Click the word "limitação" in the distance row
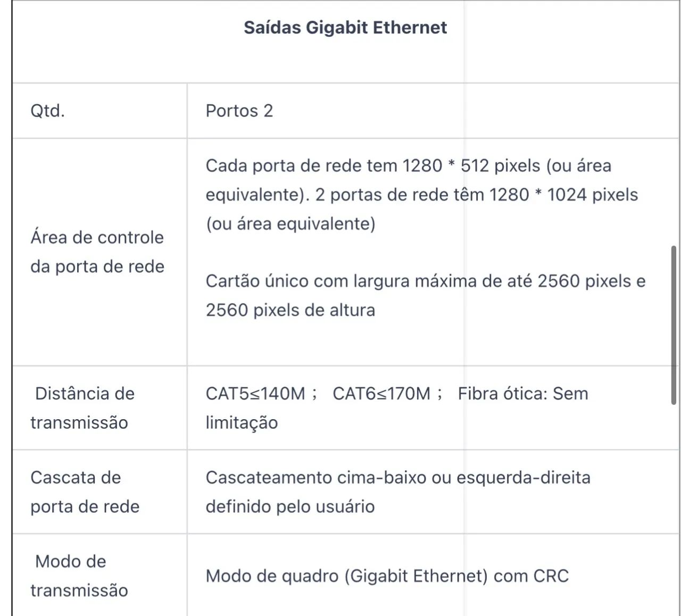 tap(242, 422)
